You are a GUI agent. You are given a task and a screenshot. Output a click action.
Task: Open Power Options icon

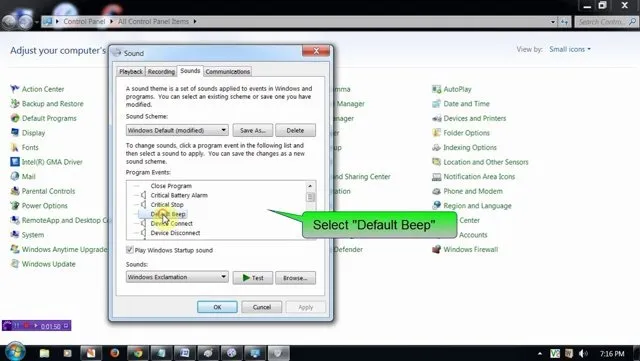click(x=15, y=206)
